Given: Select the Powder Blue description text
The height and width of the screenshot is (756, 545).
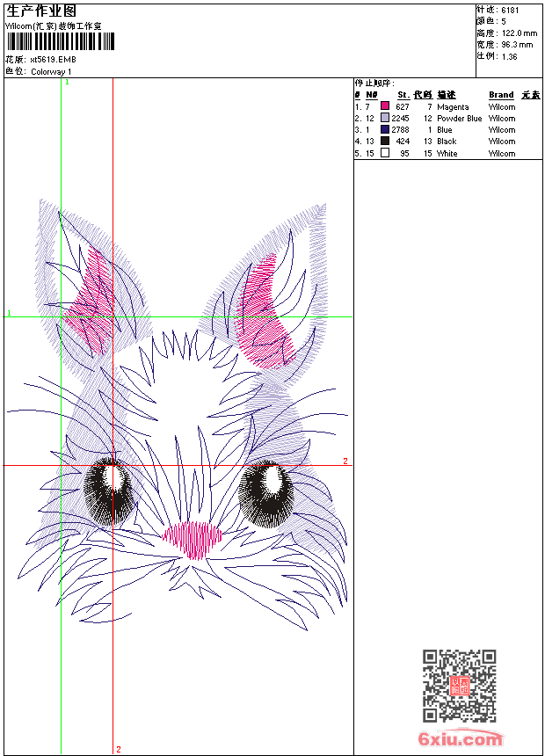Looking at the screenshot, I should tap(460, 119).
